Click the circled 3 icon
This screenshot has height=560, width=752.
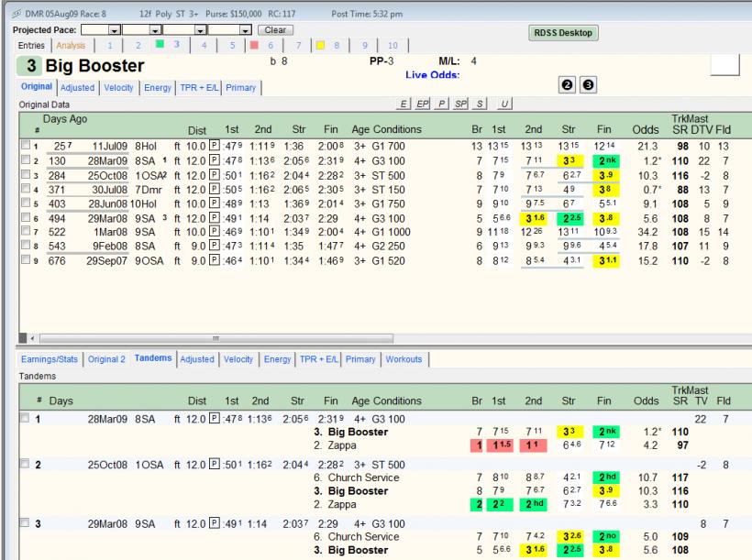point(588,85)
